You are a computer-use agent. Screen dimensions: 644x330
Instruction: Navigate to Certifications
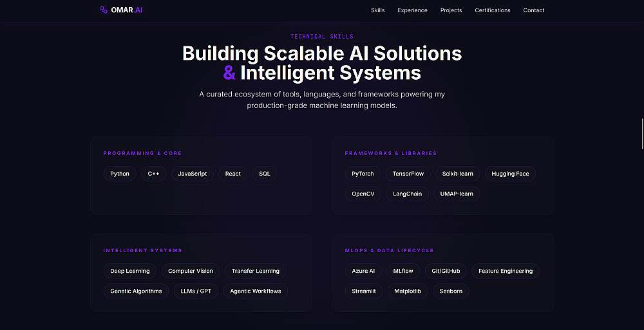[x=493, y=10]
